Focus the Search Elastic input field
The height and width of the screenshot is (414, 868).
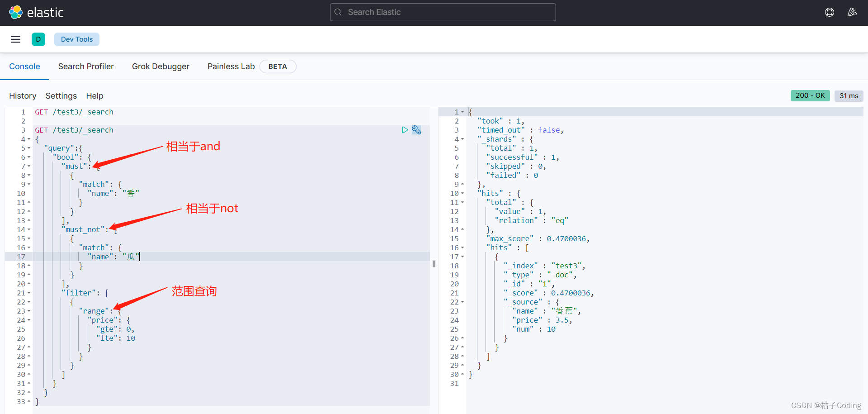pyautogui.click(x=443, y=12)
